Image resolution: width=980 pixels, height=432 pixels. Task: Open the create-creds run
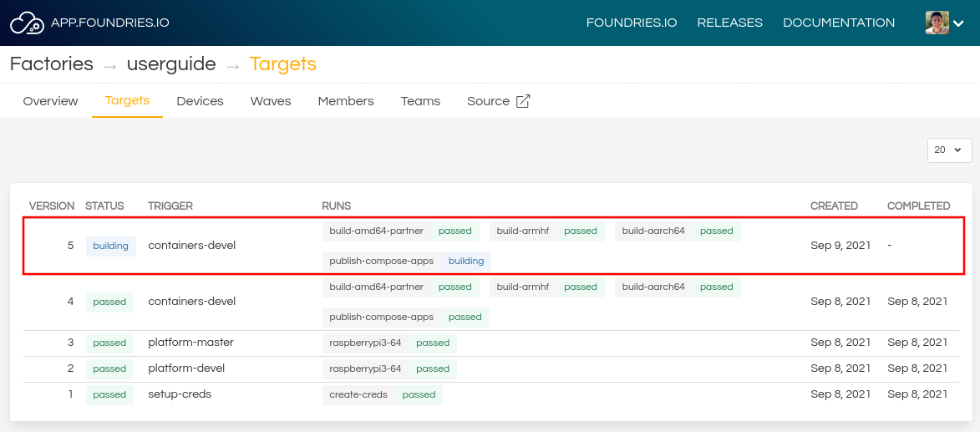[382, 394]
